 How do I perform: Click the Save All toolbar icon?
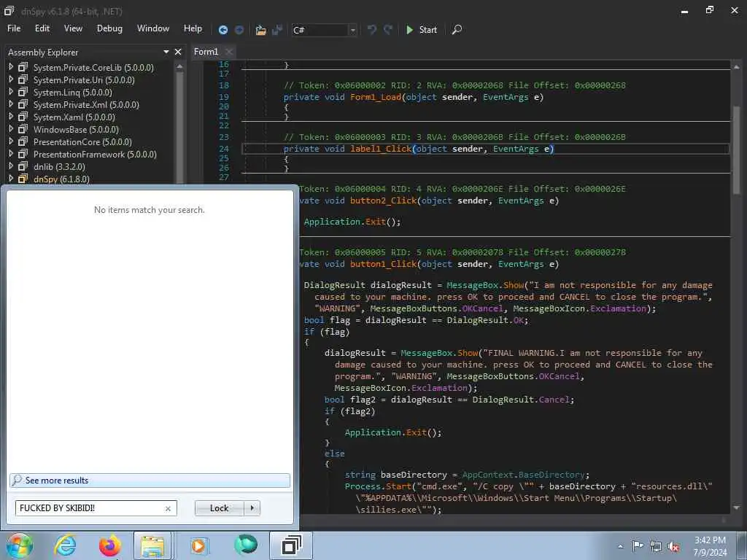click(276, 30)
